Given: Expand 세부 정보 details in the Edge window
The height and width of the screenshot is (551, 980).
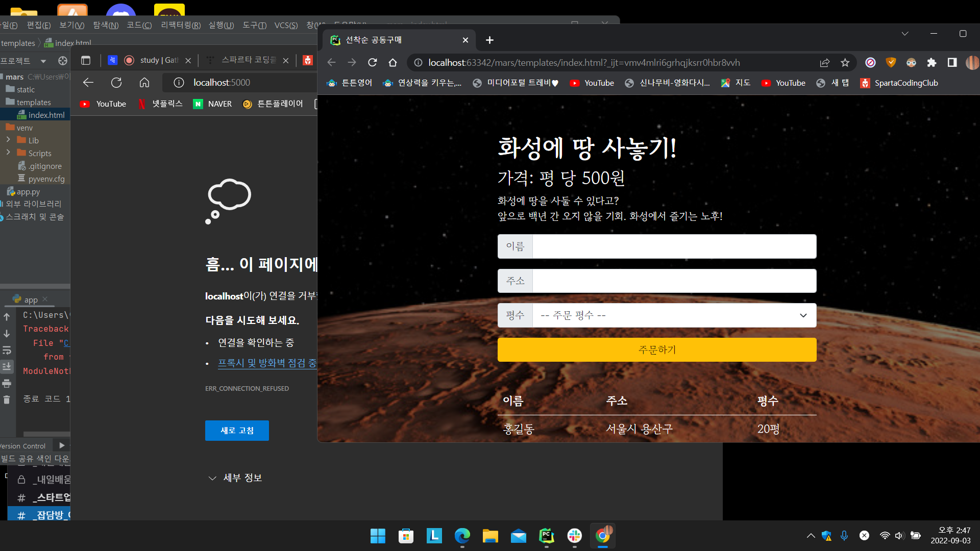Looking at the screenshot, I should [235, 478].
